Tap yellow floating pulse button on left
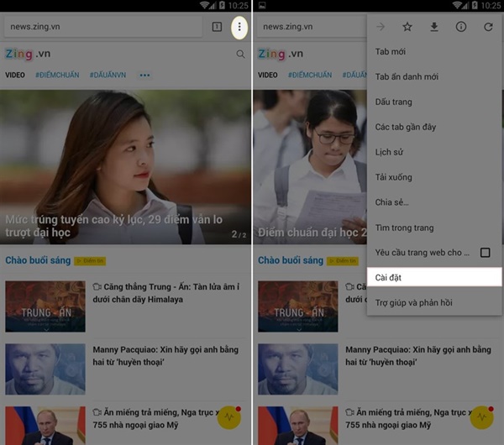 (229, 417)
